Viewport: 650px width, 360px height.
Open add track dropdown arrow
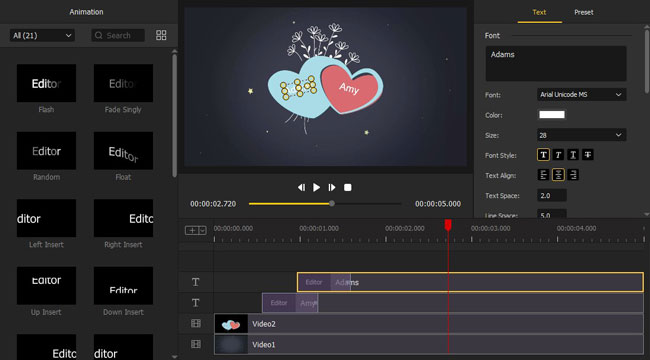pyautogui.click(x=202, y=230)
